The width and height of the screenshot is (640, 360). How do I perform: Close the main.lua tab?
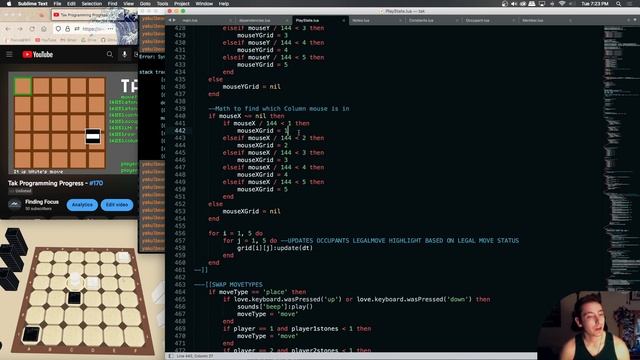click(231, 20)
